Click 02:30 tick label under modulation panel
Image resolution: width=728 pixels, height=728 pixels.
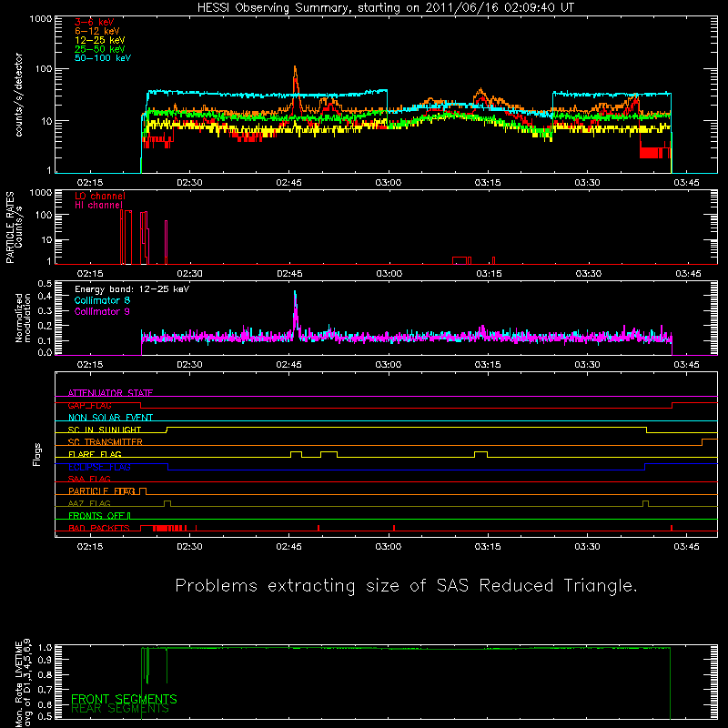[x=189, y=365]
